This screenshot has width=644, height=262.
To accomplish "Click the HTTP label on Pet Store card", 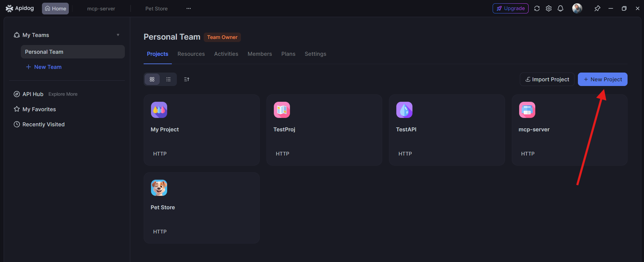I will [160, 231].
